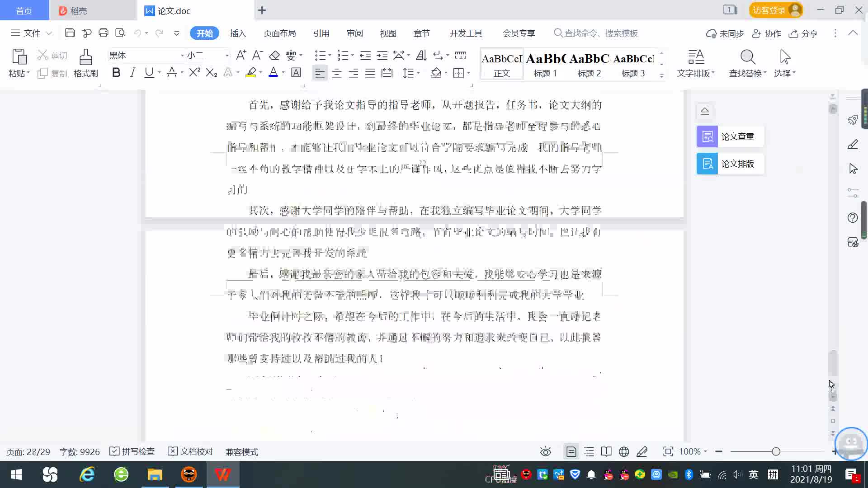Expand the font size 小二 dropdown

click(x=227, y=56)
